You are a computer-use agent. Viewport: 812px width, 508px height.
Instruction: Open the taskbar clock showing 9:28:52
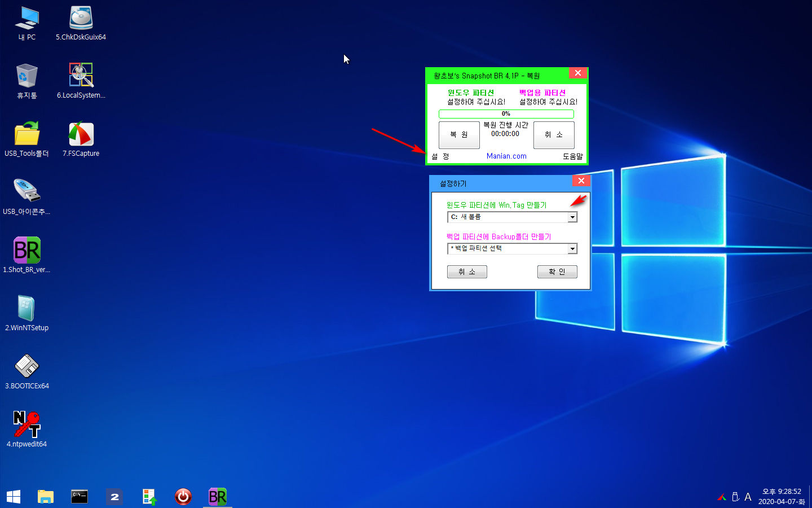pyautogui.click(x=782, y=497)
